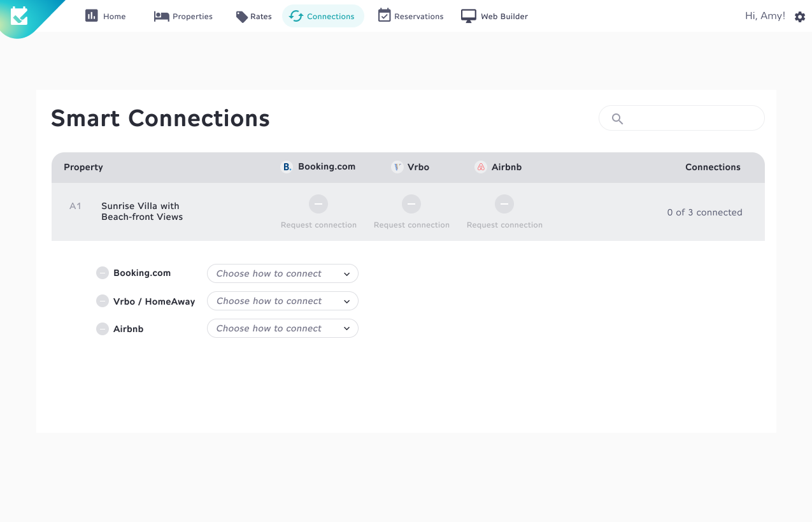Click the Rates price-tag icon
Viewport: 812px width, 522px height.
coord(242,17)
